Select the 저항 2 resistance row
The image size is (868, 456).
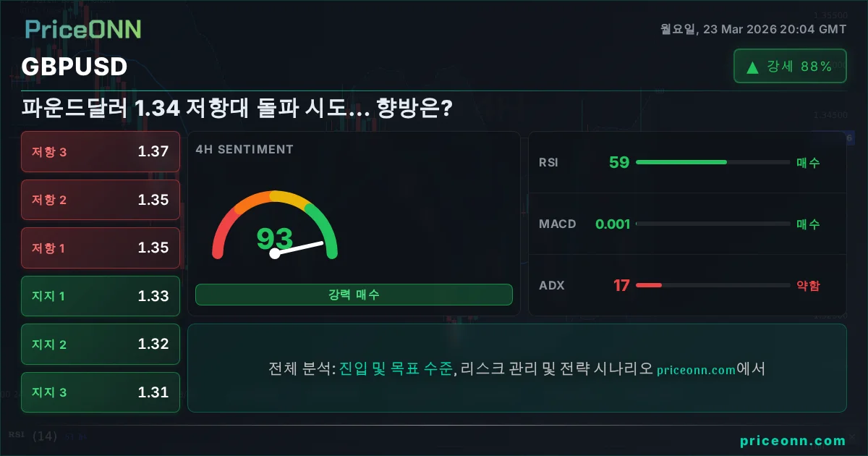(x=101, y=200)
